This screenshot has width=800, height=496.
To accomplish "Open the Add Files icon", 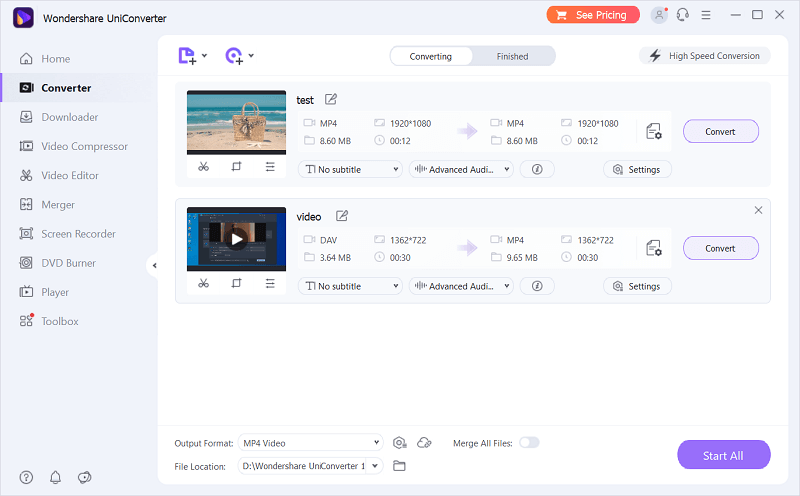I will coord(187,56).
